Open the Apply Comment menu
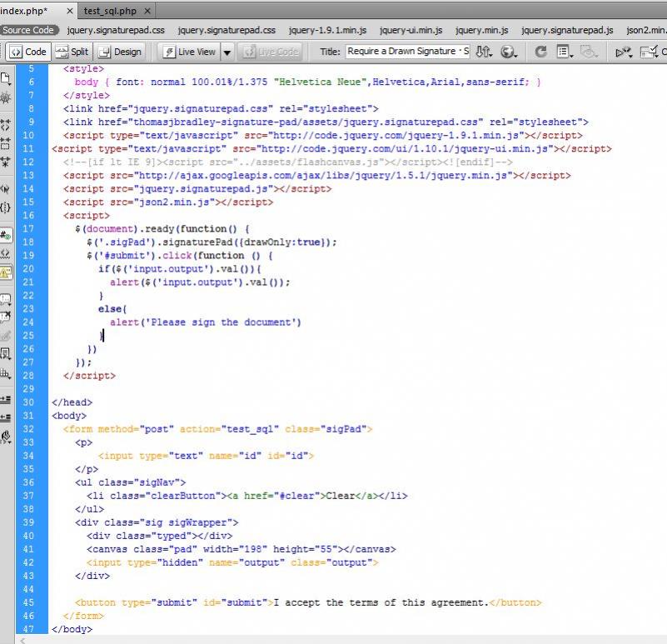 coord(6,299)
